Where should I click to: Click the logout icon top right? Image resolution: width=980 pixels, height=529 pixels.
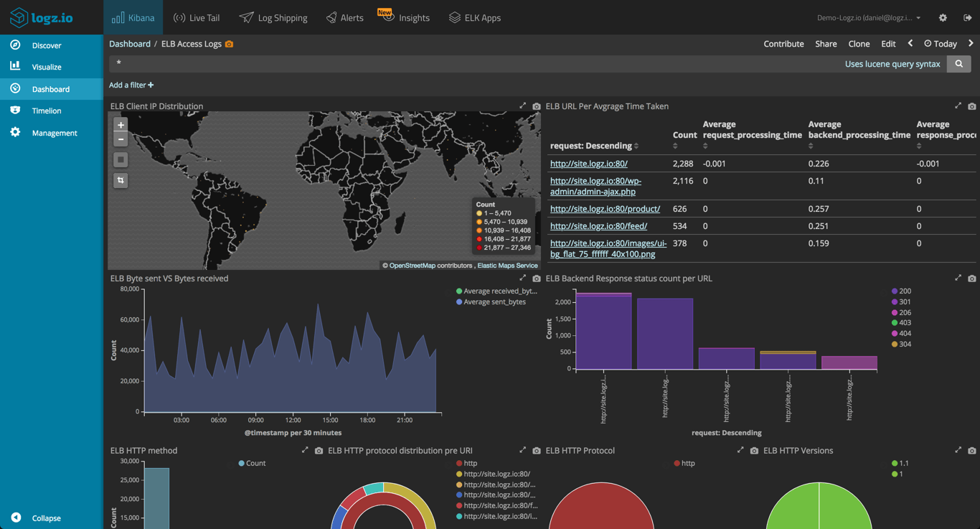967,17
